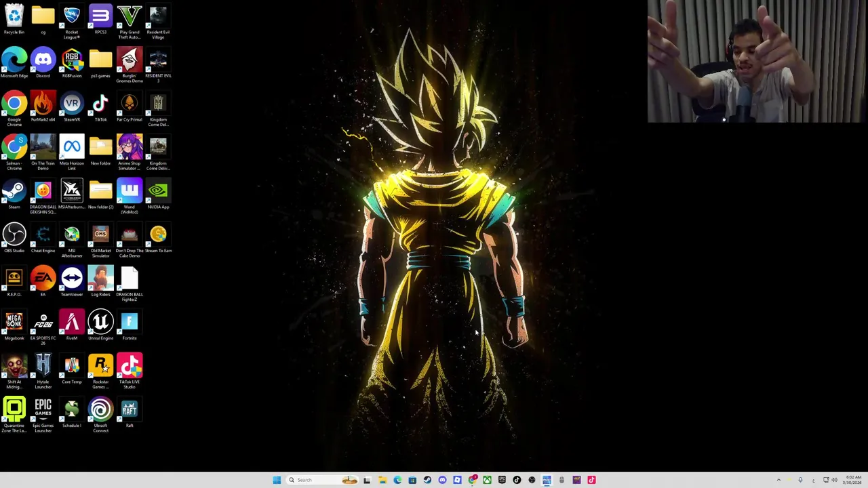868x488 pixels.
Task: Open the EA app shortcut
Action: 43,279
